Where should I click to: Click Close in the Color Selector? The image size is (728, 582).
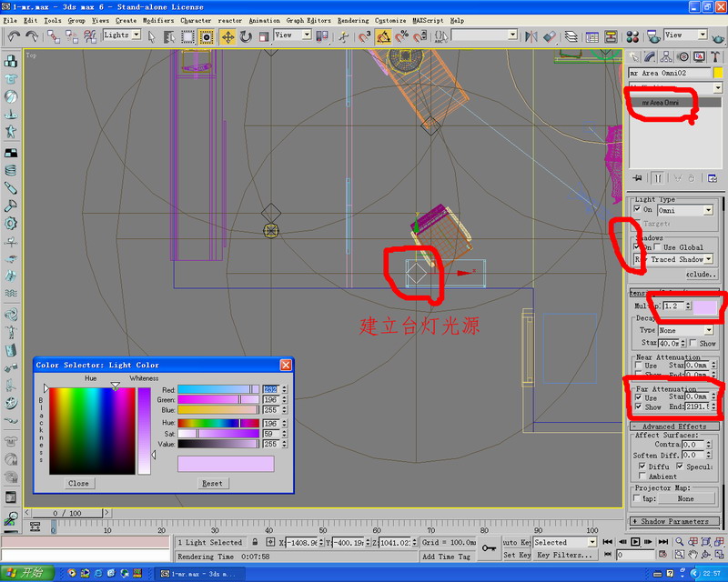point(79,483)
